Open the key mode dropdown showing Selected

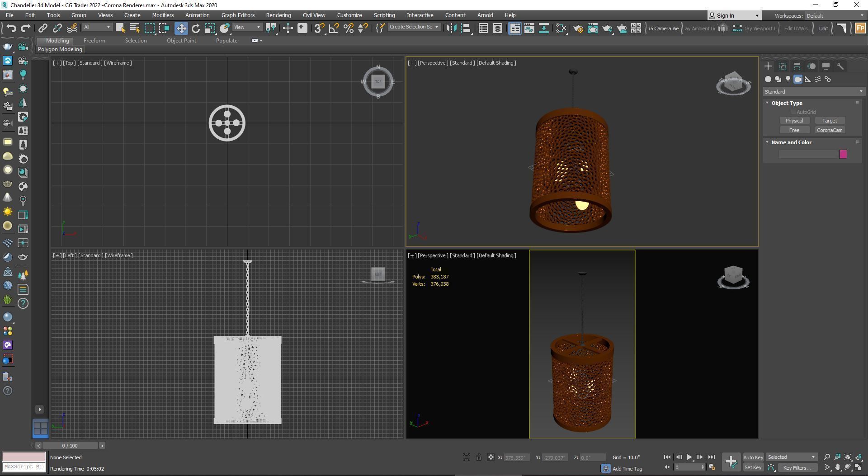[x=791, y=457]
